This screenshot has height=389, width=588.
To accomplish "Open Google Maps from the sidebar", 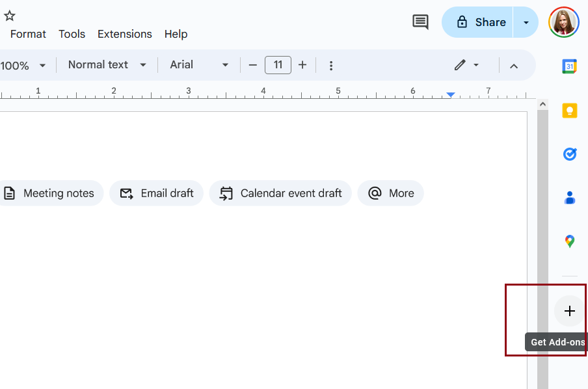I will (x=570, y=241).
